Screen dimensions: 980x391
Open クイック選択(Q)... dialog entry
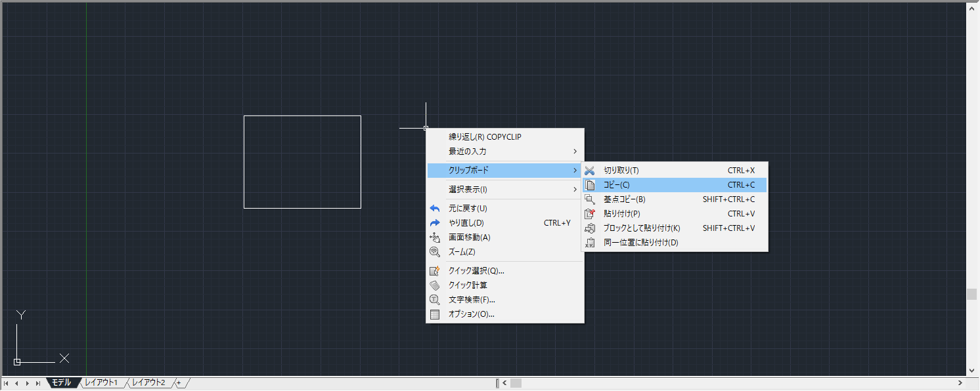click(504, 271)
